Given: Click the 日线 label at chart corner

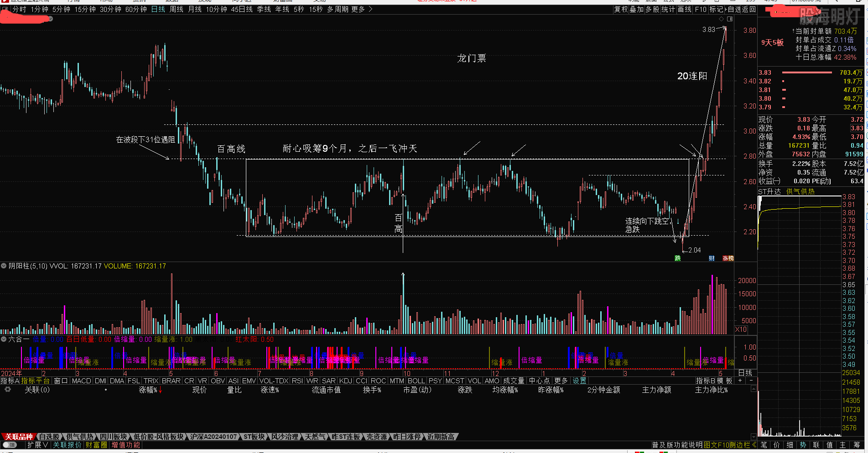Looking at the screenshot, I should pyautogui.click(x=745, y=373).
